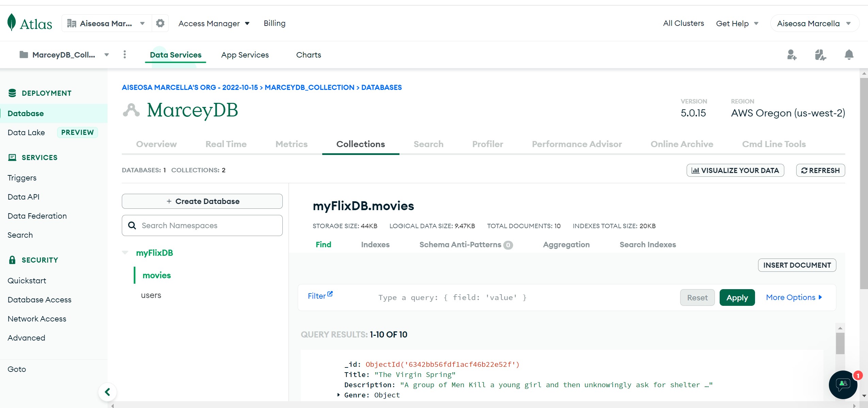Viewport: 868px width, 408px height.
Task: Click the Billing link
Action: [x=275, y=23]
